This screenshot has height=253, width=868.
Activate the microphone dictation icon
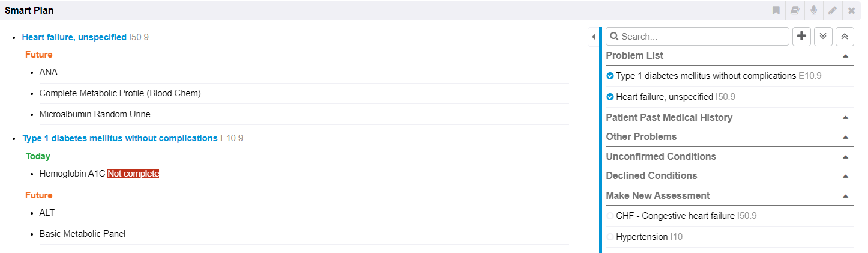pos(813,10)
